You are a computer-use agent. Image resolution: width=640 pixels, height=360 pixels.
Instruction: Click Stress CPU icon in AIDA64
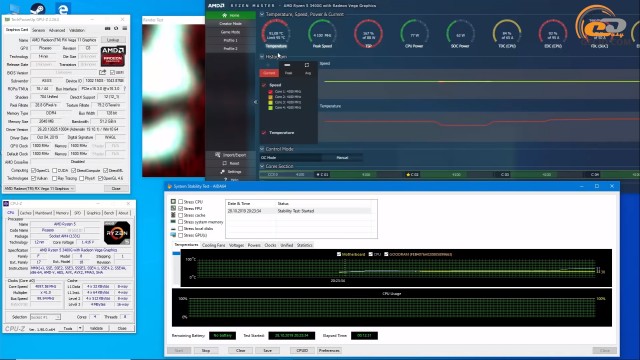[x=173, y=202]
